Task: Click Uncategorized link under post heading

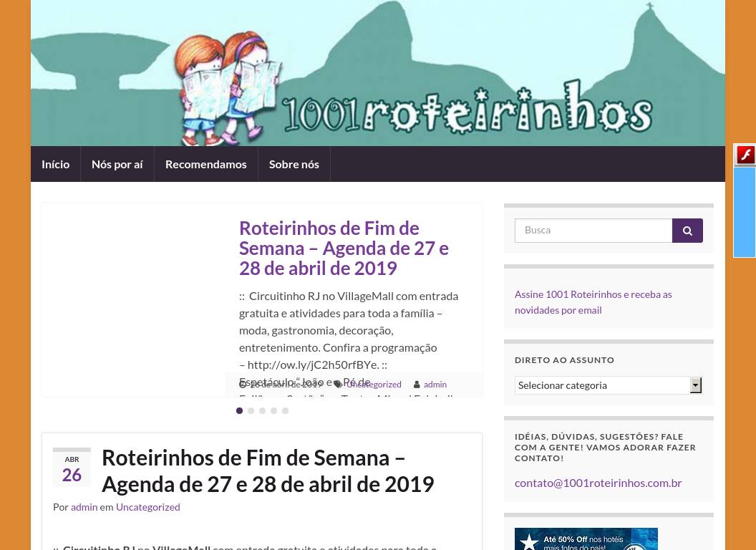Action: tap(148, 507)
